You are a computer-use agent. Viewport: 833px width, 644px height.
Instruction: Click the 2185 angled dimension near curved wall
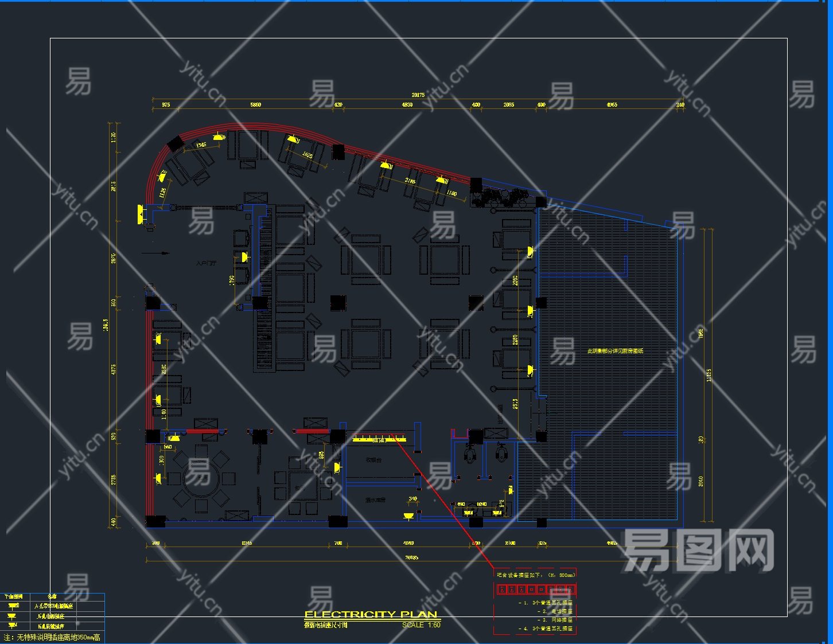point(410,181)
